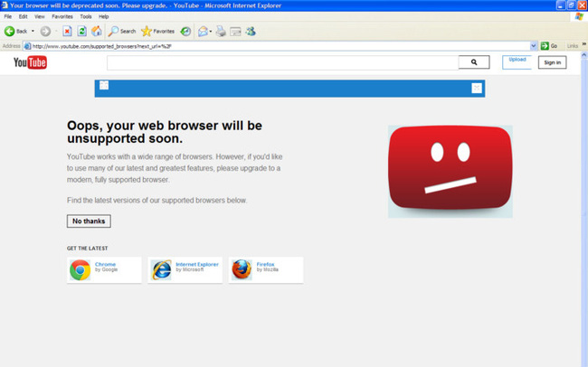Click the No thanks button

[x=89, y=221]
